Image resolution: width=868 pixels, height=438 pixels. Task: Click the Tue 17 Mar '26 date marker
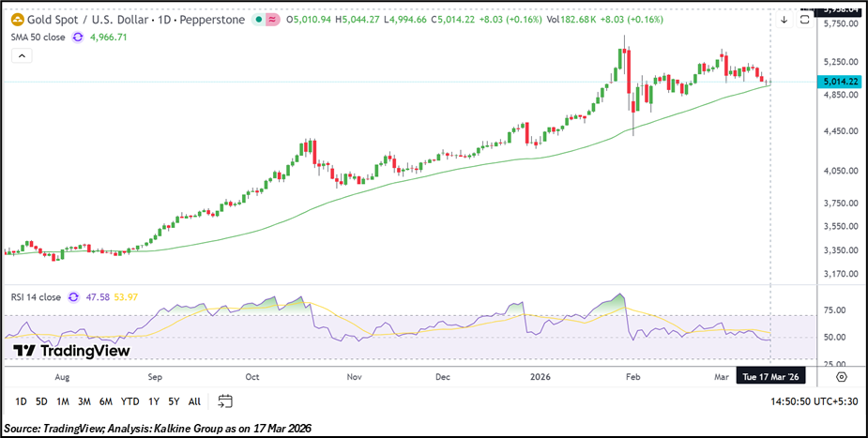770,376
